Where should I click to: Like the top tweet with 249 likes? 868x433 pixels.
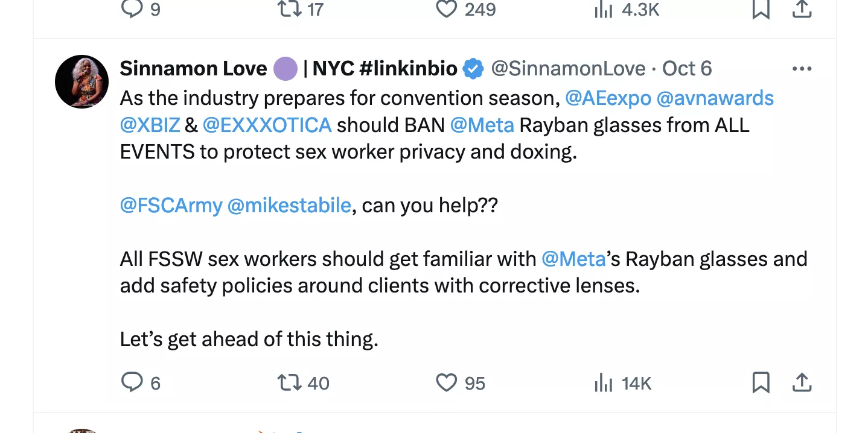(447, 9)
